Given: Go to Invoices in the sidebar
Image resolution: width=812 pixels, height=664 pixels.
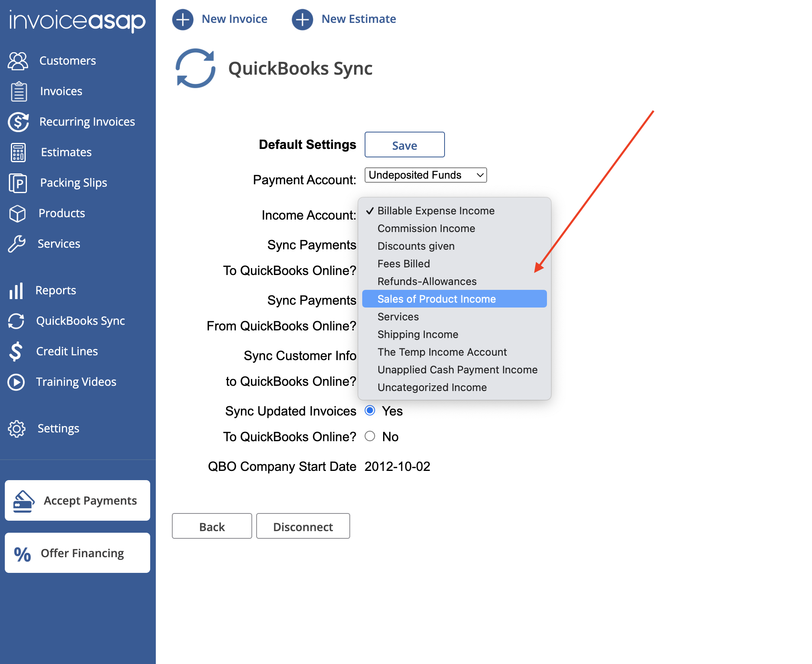Looking at the screenshot, I should coord(61,91).
